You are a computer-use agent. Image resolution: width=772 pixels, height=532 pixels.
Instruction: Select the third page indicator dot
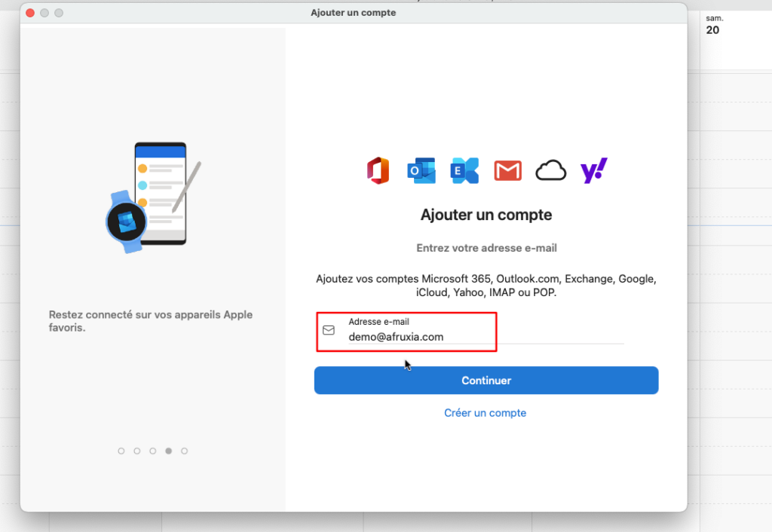pos(153,451)
